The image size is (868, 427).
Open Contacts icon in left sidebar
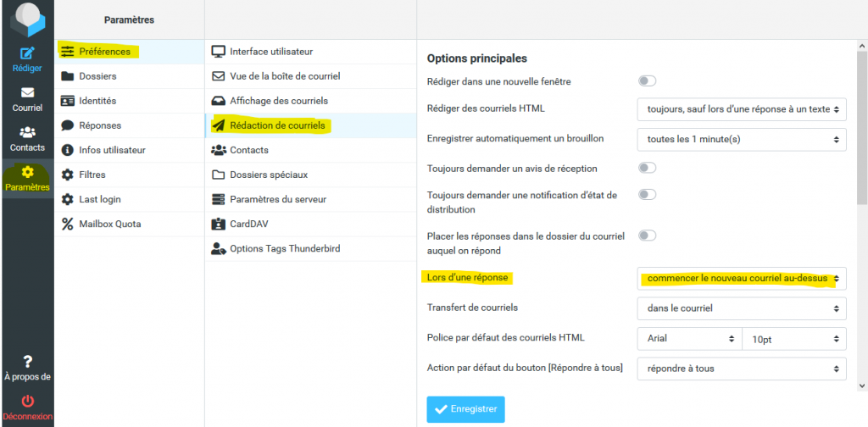point(27,132)
